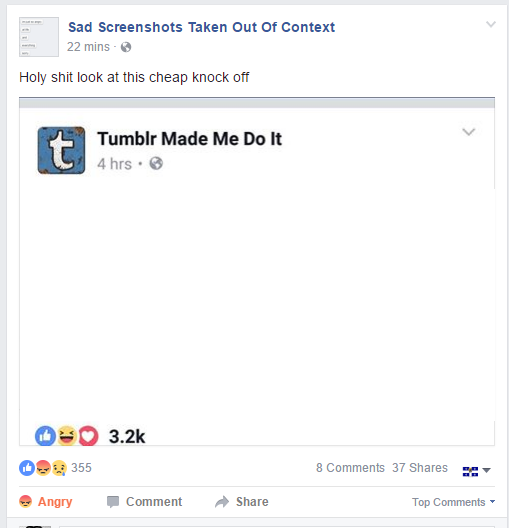This screenshot has width=509, height=528.
Task: View the 37 Shares list
Action: (420, 468)
